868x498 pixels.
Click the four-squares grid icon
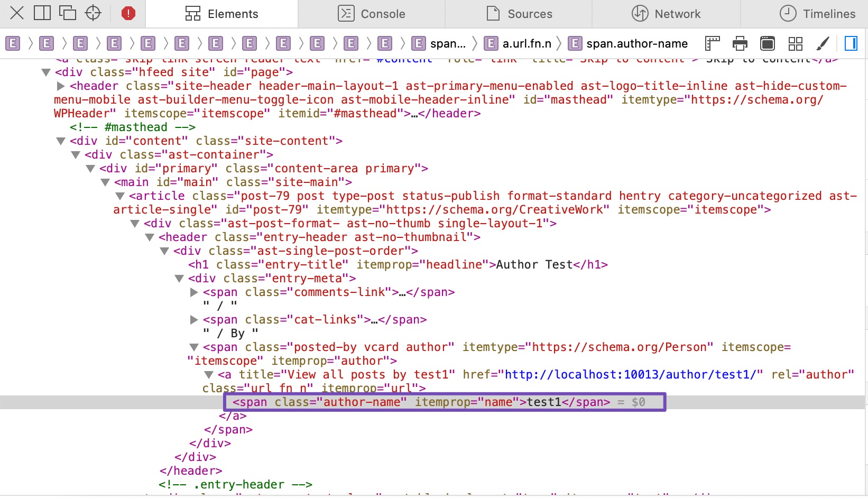click(795, 43)
